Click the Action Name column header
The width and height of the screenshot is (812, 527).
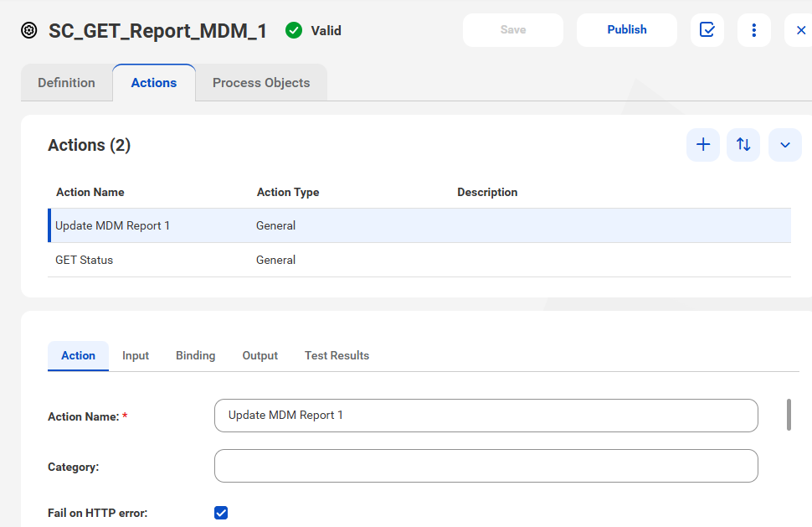pos(90,192)
